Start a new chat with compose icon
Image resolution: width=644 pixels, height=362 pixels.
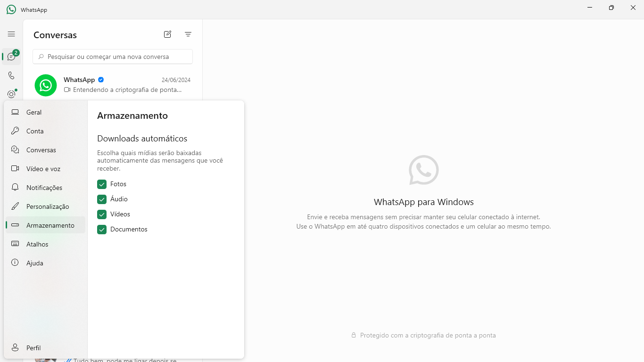tap(167, 34)
